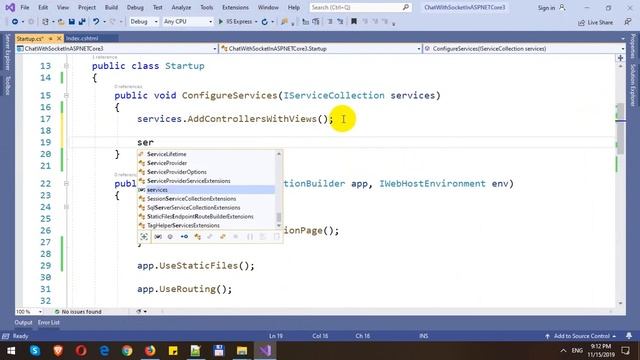Click the Uncomment Lines toolbar icon

(340, 22)
